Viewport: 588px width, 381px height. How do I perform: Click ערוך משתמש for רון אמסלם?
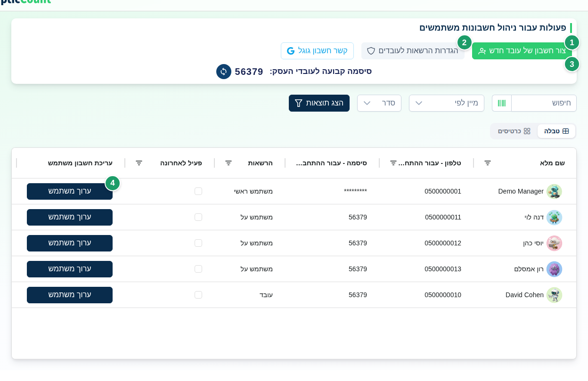[x=70, y=269]
